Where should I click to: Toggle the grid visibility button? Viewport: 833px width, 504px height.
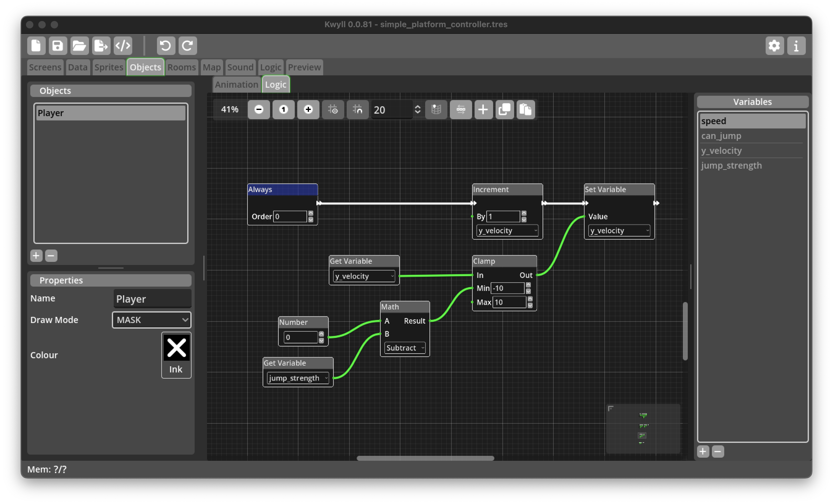click(333, 109)
